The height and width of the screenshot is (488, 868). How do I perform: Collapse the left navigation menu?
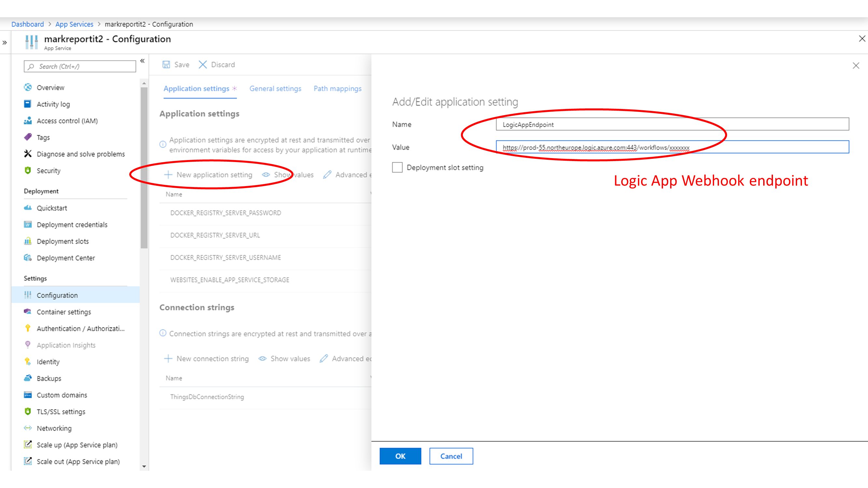coord(143,61)
